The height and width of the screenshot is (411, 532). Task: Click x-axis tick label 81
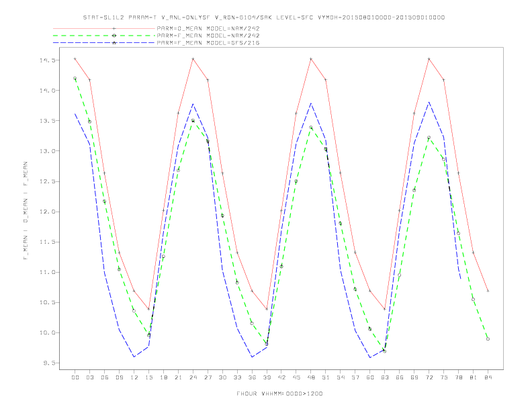click(474, 377)
